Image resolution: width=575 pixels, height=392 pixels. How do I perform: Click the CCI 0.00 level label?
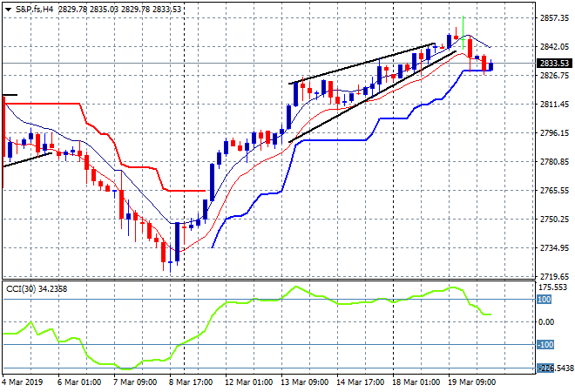(x=546, y=322)
